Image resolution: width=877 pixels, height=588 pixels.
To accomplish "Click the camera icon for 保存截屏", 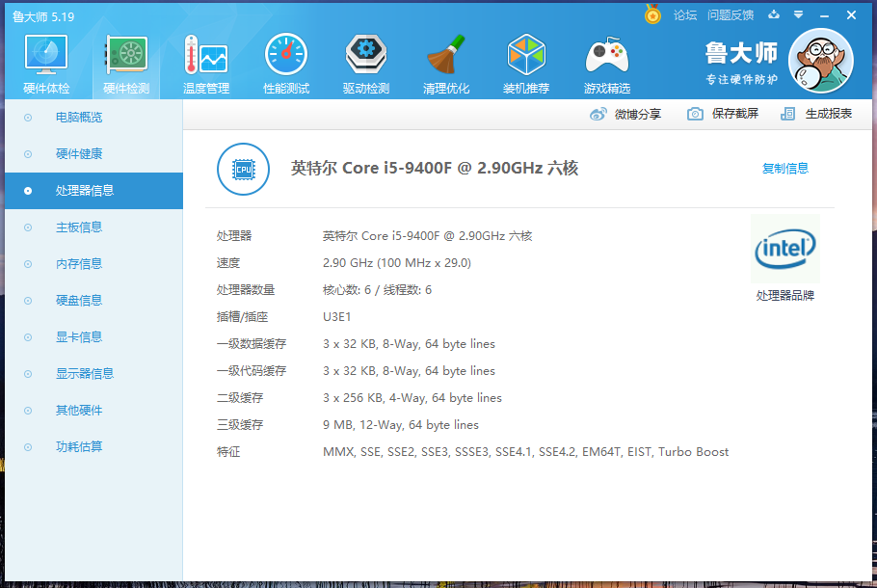I will tap(695, 114).
